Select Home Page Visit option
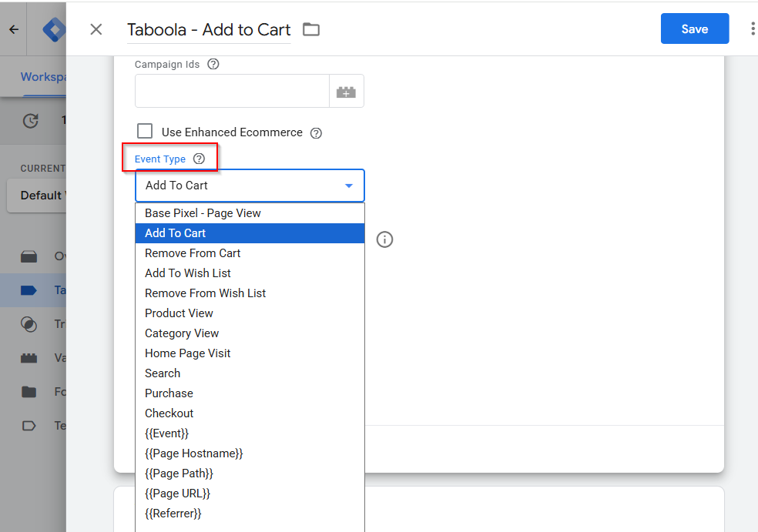Image resolution: width=758 pixels, height=532 pixels. [250, 353]
